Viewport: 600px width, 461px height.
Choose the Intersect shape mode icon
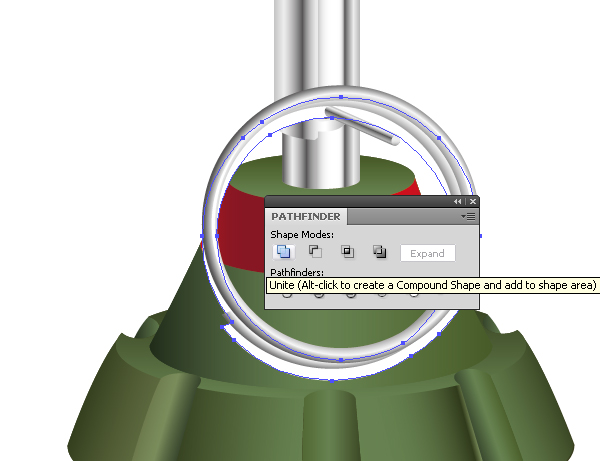(x=347, y=251)
